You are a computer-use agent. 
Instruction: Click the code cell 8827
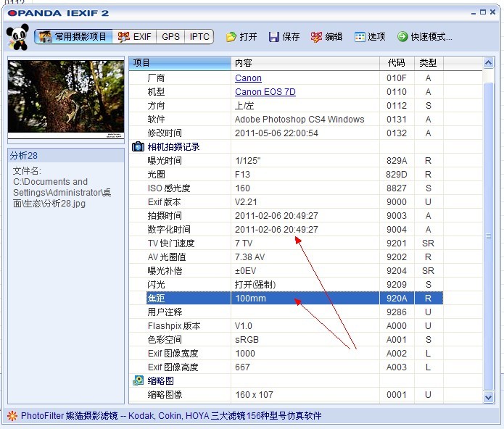point(397,188)
